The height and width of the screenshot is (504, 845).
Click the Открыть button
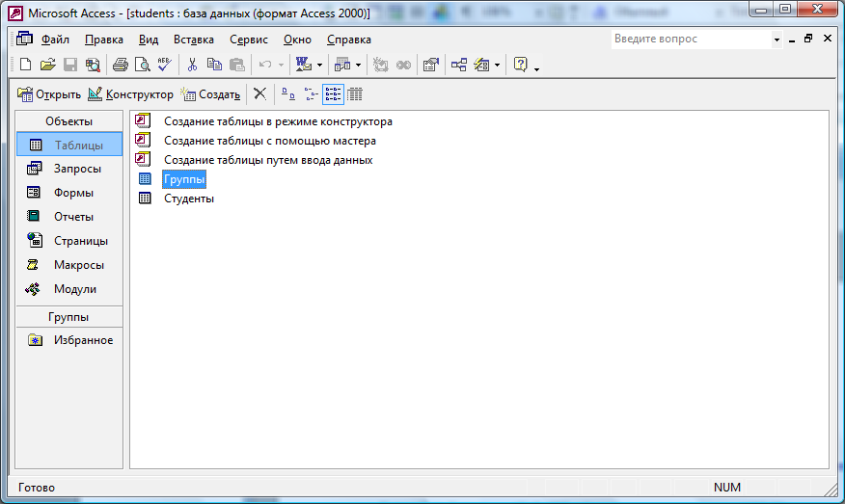[48, 94]
